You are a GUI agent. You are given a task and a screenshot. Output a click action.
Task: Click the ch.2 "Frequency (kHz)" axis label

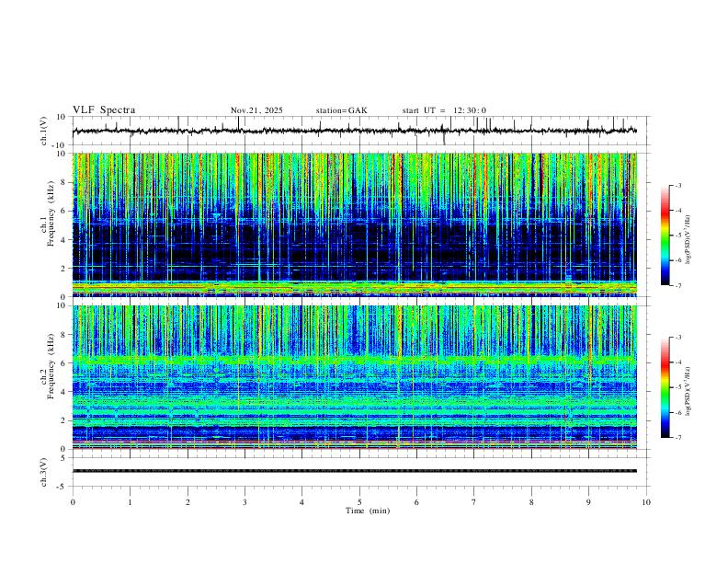(51, 366)
